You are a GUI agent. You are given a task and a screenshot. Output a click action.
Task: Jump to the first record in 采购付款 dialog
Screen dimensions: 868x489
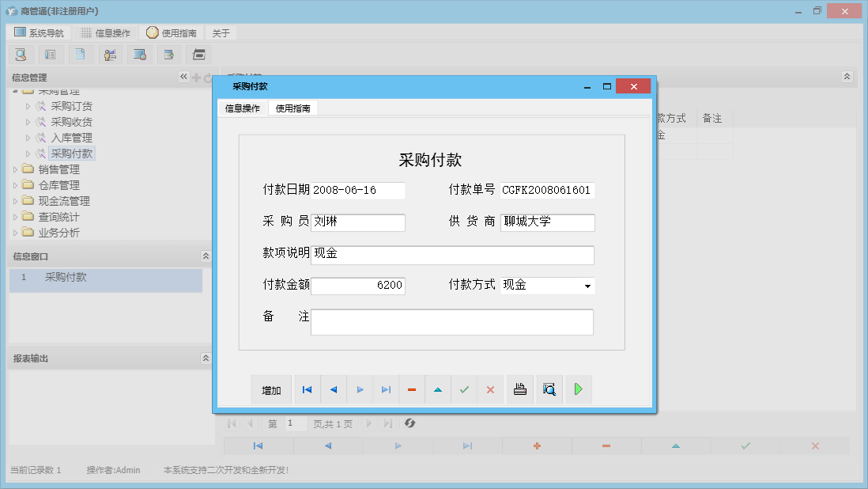click(307, 389)
